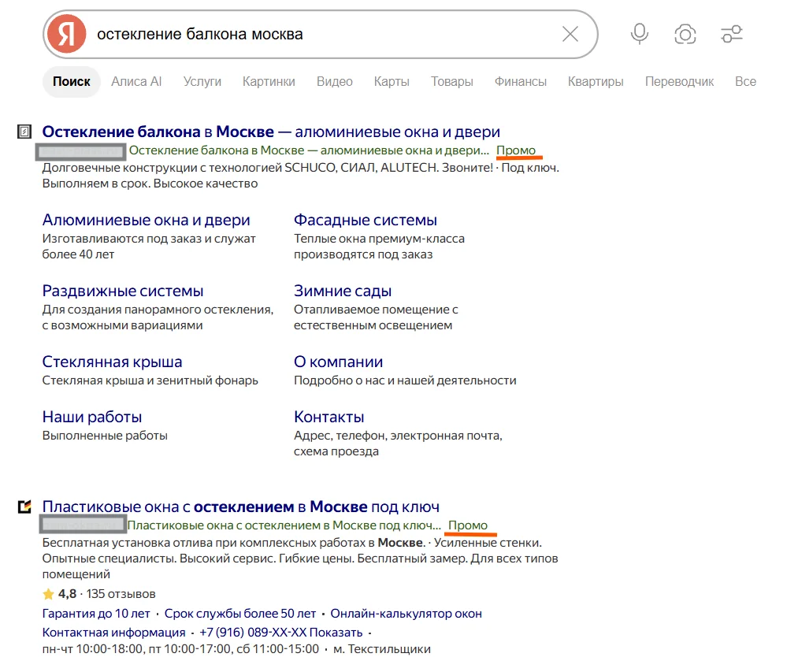Screen dimensions: 798x672
Task: Click the 4,8 rating value
Action: tap(67, 594)
